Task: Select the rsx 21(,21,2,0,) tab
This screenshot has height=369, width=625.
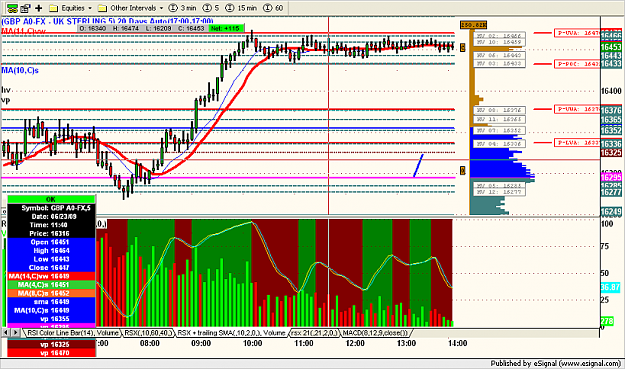Action: pyautogui.click(x=314, y=333)
